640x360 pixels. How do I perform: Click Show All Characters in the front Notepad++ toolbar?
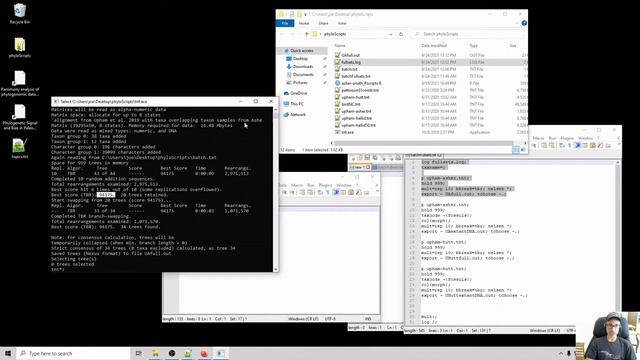[x=328, y=192]
